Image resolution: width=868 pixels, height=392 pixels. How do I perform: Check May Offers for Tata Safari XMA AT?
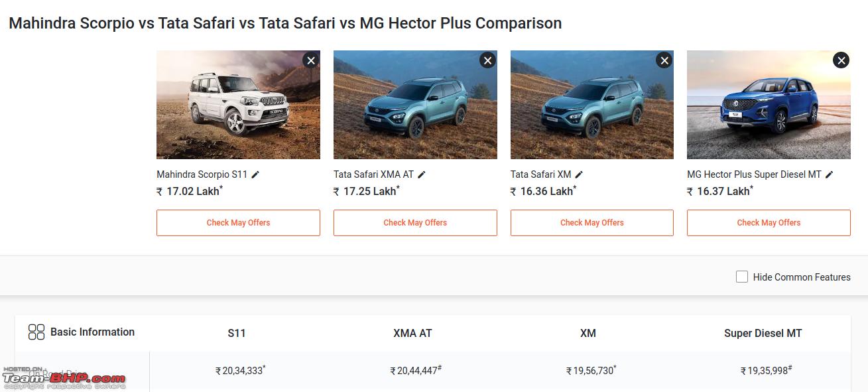click(415, 223)
